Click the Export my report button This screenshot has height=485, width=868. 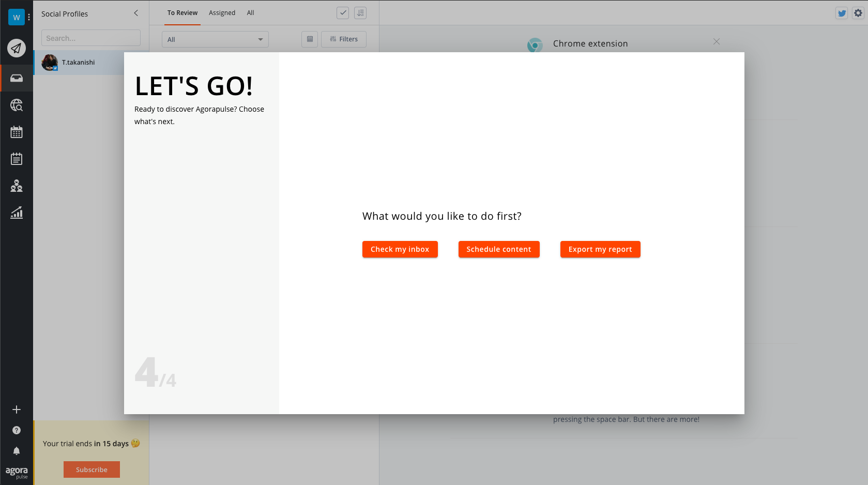pyautogui.click(x=600, y=249)
